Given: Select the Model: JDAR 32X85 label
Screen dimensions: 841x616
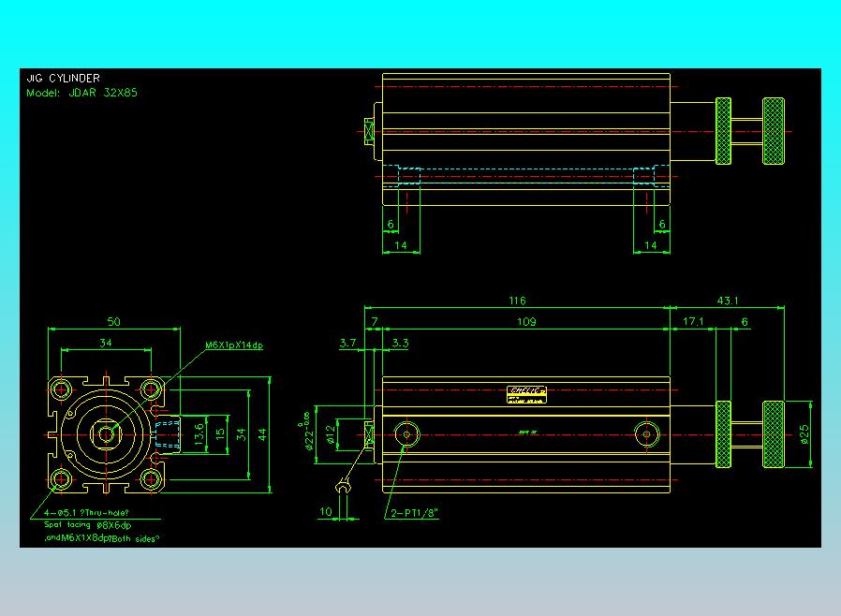Looking at the screenshot, I should tap(81, 93).
